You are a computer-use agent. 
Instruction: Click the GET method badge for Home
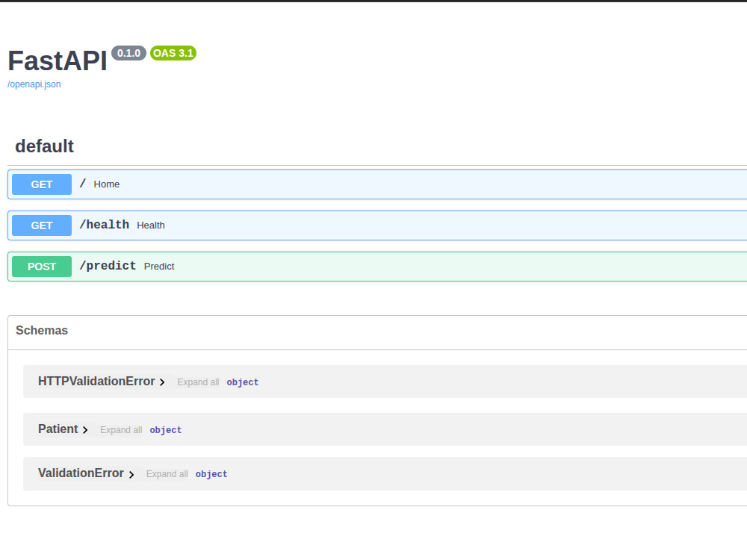pyautogui.click(x=42, y=184)
